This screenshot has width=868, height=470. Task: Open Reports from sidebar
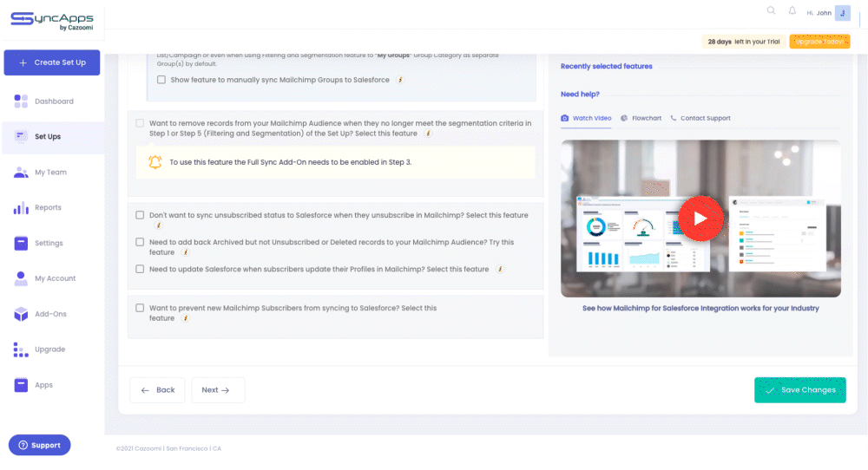[x=48, y=207]
